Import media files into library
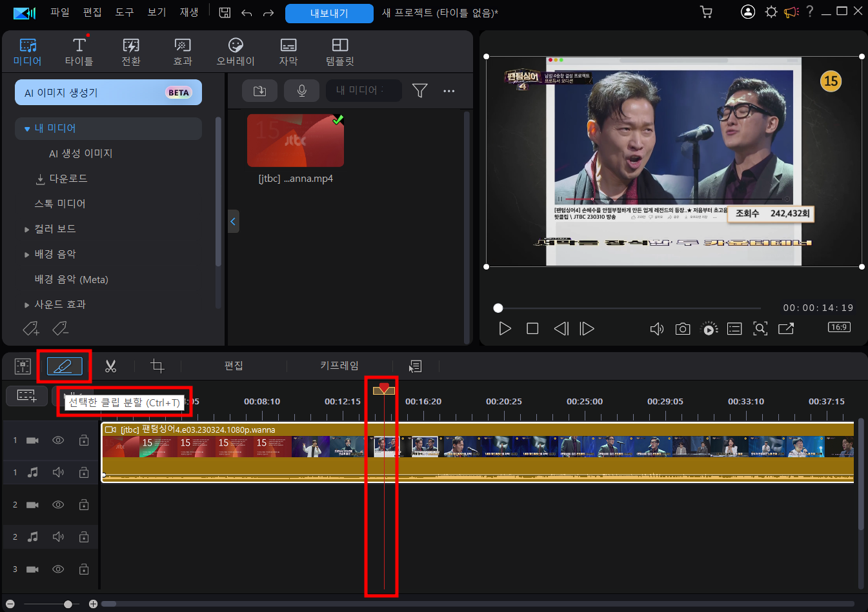Viewport: 868px width, 612px height. tap(259, 91)
